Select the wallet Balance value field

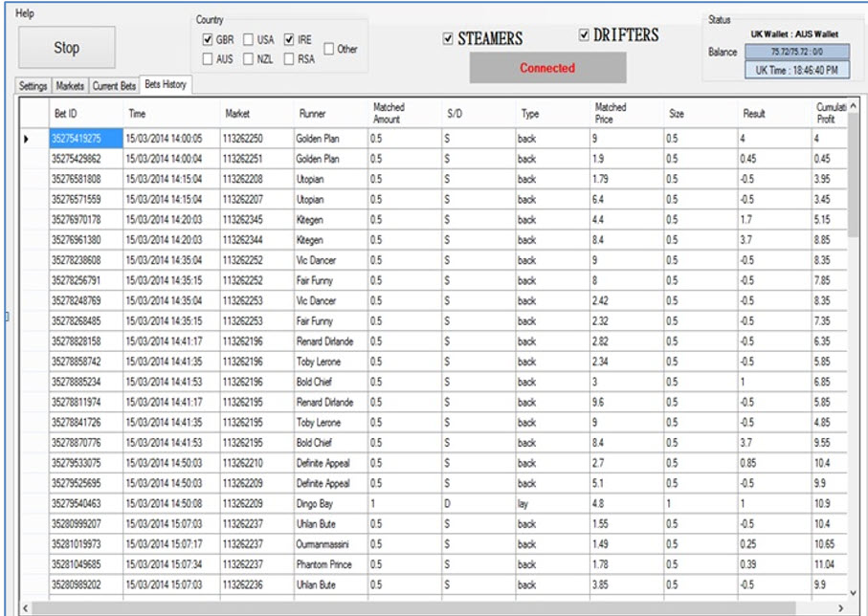click(797, 52)
